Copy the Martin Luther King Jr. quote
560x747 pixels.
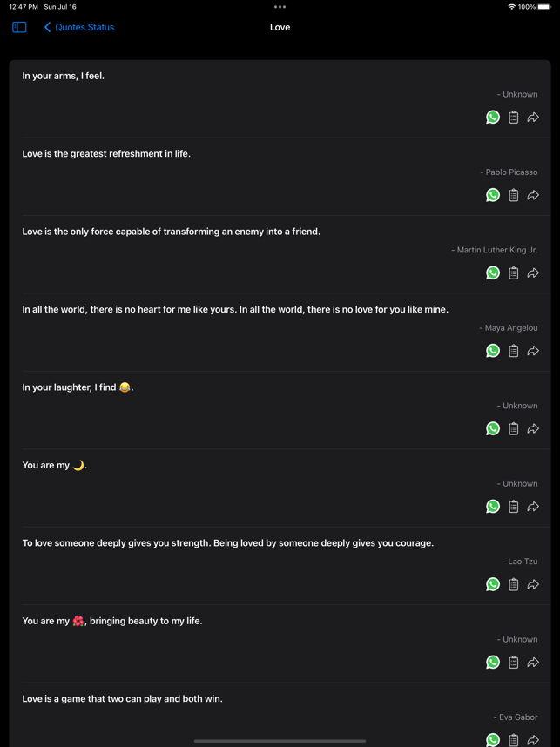[513, 273]
